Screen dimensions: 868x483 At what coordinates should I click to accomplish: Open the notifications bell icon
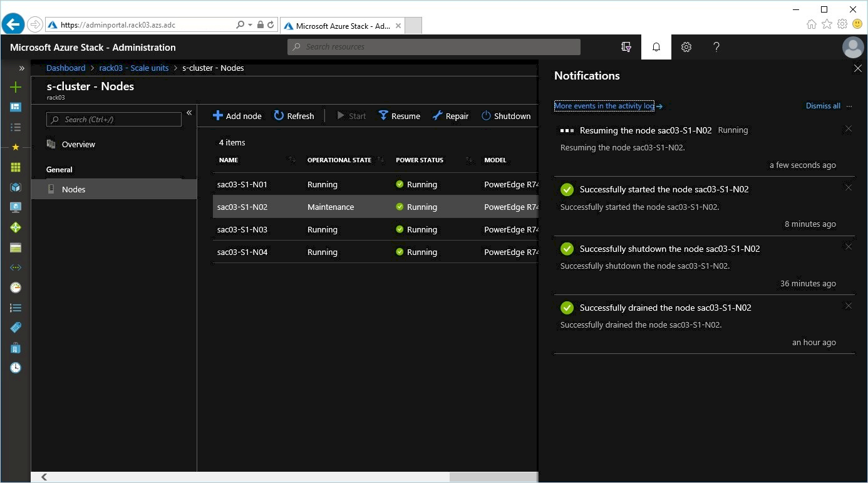(x=656, y=47)
